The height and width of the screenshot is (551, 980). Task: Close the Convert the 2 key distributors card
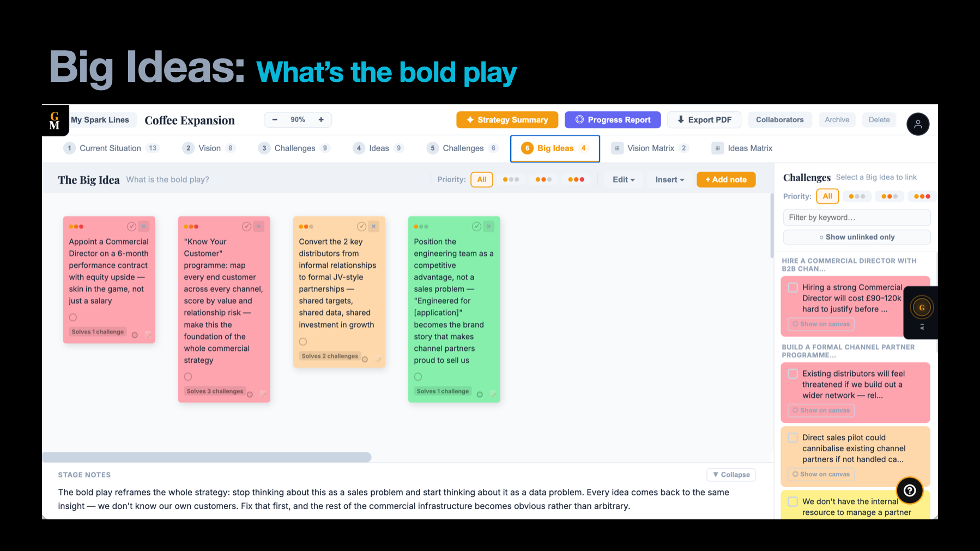coord(374,226)
